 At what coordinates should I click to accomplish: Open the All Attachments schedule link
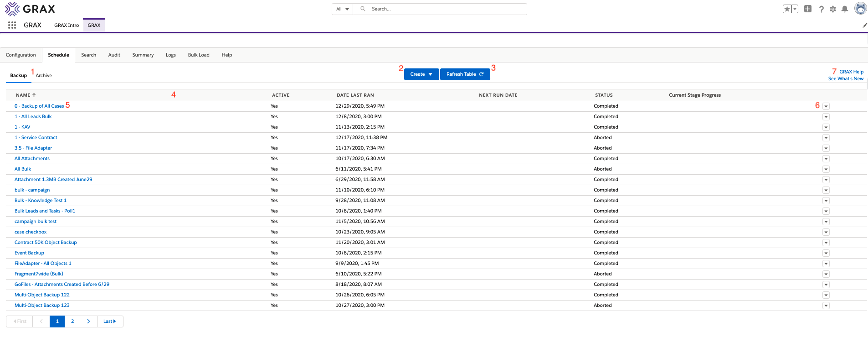(x=32, y=159)
